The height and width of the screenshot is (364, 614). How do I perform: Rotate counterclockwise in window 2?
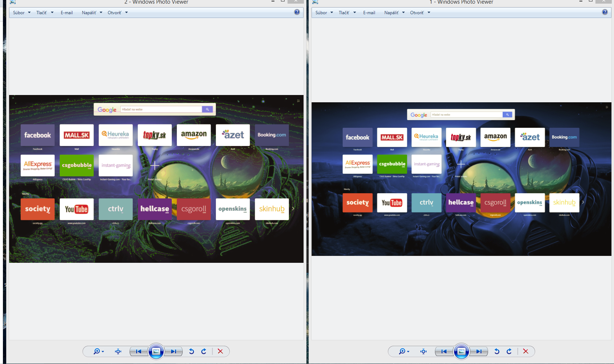[191, 351]
